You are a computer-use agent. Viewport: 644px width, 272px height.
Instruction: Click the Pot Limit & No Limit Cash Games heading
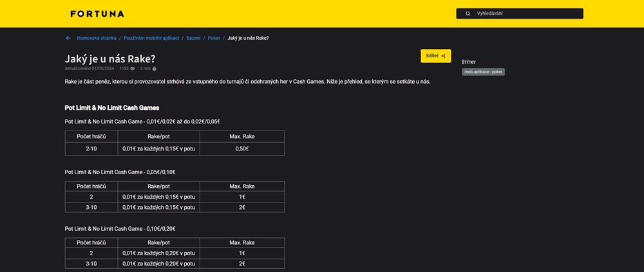(x=112, y=107)
